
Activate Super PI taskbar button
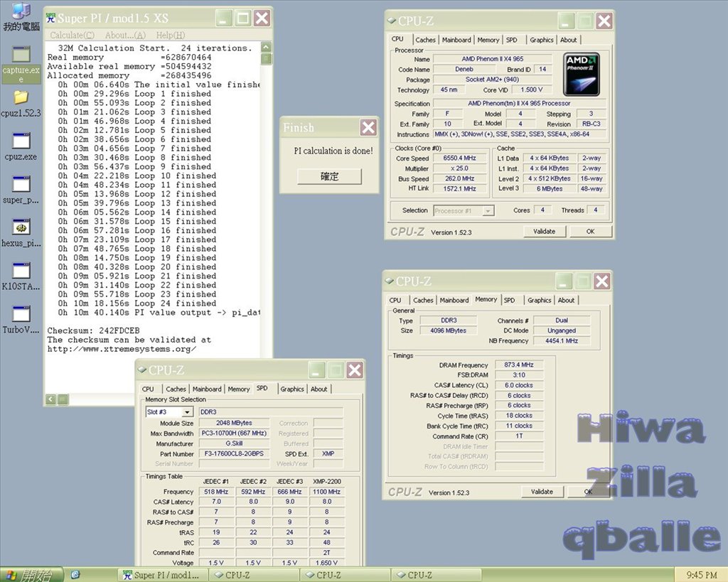[162, 575]
